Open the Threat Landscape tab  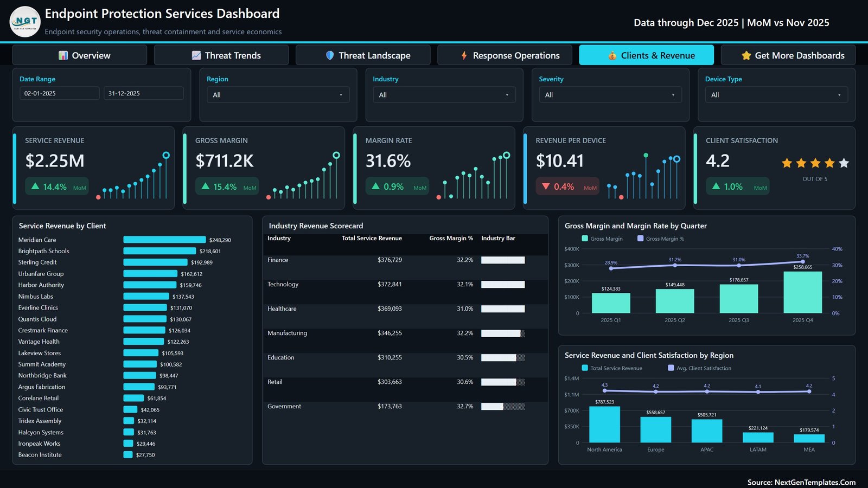pyautogui.click(x=363, y=55)
